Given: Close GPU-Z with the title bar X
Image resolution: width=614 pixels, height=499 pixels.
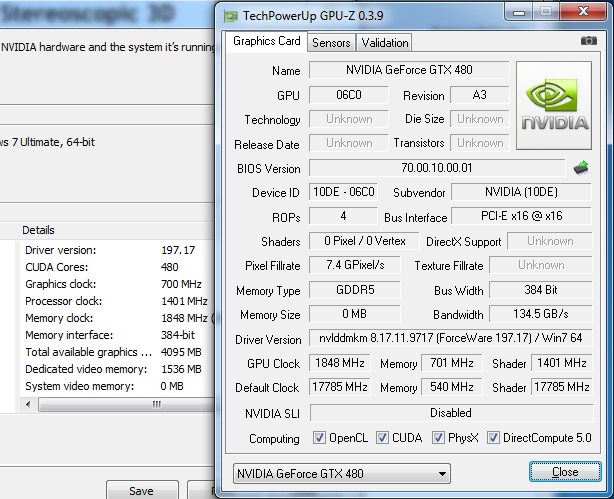Looking at the screenshot, I should coord(583,12).
